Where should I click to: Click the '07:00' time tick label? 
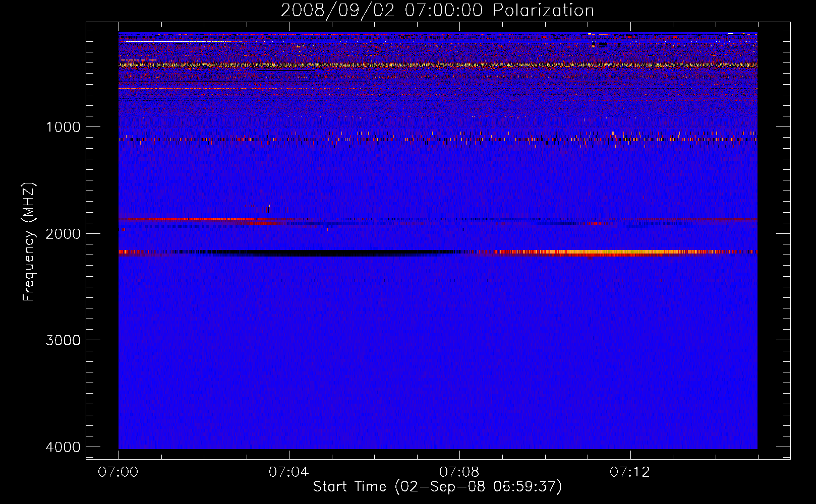click(119, 472)
